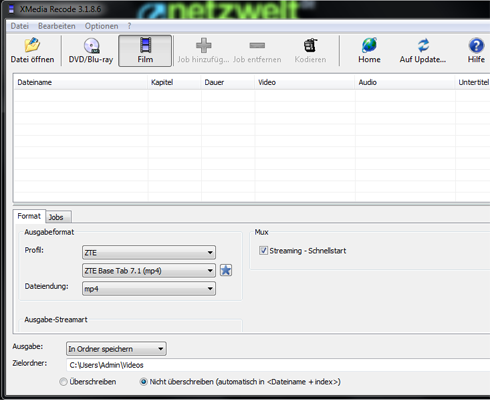Click the Zielordner path field
Screen dimensions: 490x400
point(278,365)
